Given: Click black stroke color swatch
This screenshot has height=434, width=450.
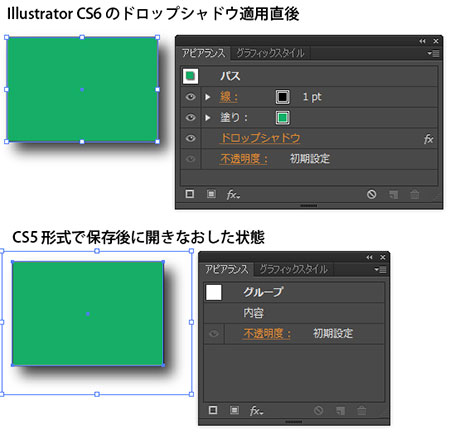Looking at the screenshot, I should pos(283,97).
